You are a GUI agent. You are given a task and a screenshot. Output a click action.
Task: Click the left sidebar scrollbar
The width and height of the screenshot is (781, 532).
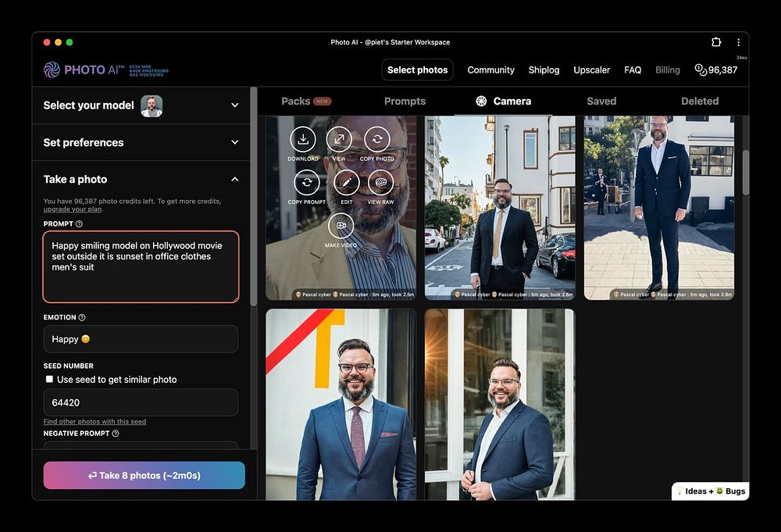pyautogui.click(x=254, y=197)
